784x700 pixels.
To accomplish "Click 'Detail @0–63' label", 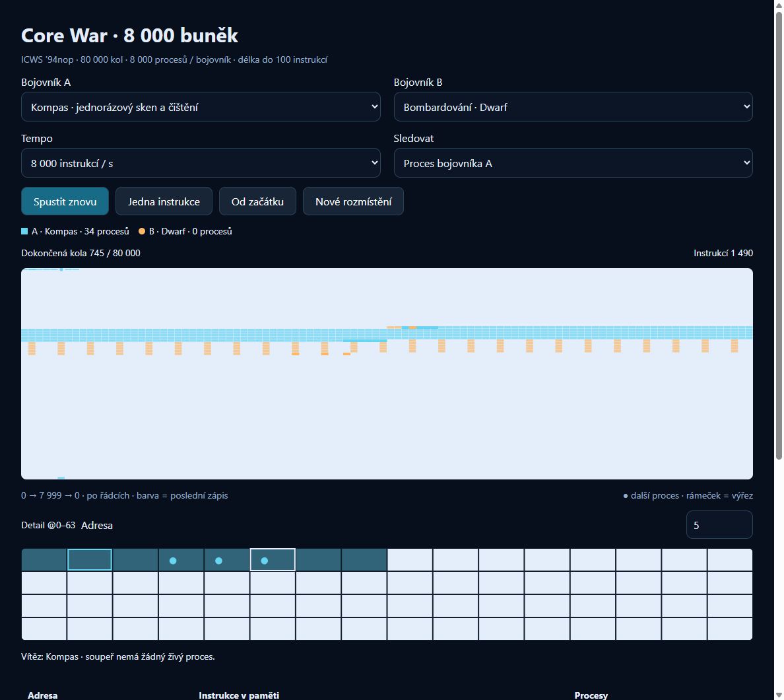I will click(x=48, y=525).
